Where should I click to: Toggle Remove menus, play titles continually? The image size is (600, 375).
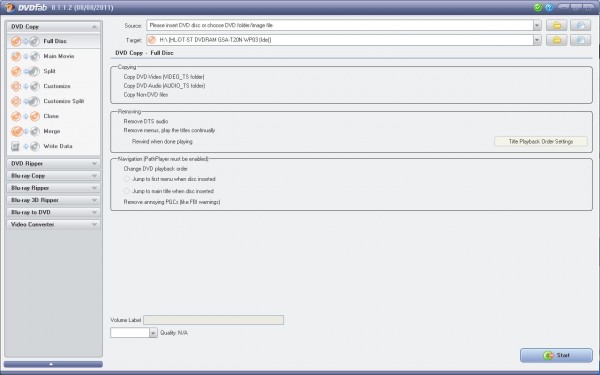tap(169, 130)
